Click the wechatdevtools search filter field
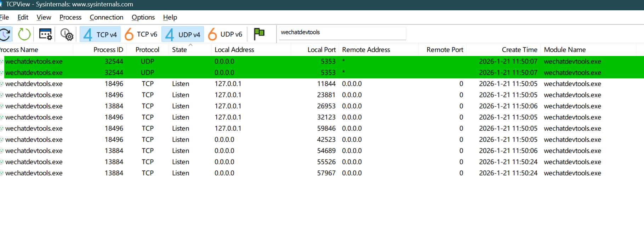644x242 pixels. tap(342, 33)
